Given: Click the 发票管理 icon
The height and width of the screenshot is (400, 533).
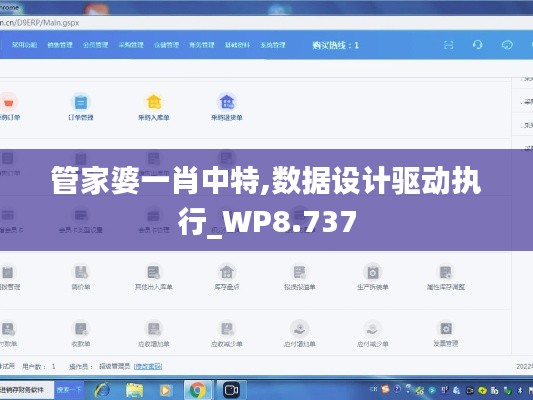Looking at the screenshot, I should pos(446,329).
